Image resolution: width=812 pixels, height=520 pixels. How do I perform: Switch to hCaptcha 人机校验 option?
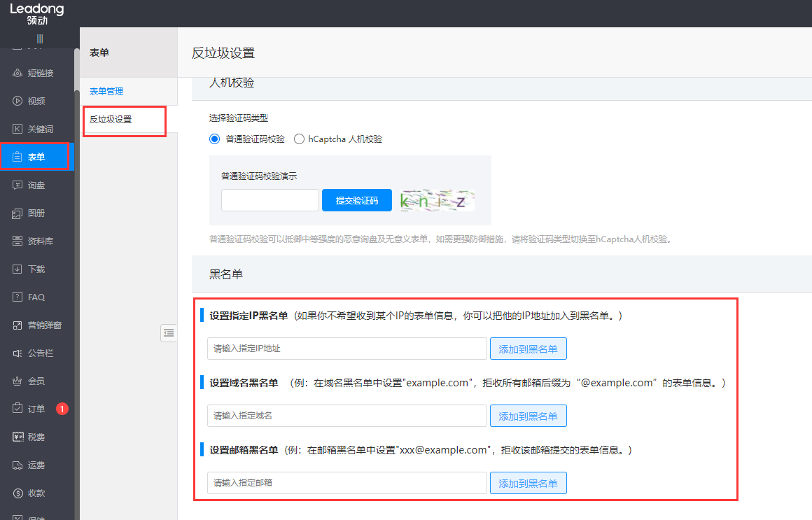pos(299,139)
